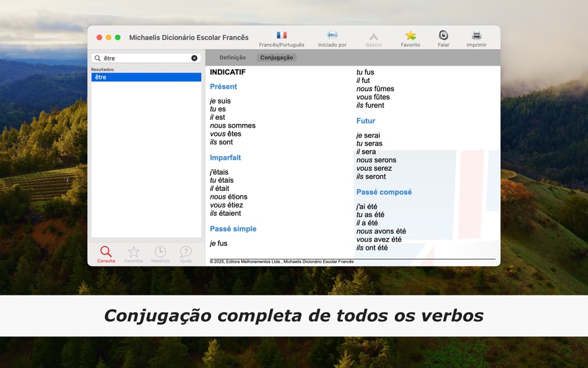Click the copyright Editora Melhoramentos footer text

click(x=282, y=261)
